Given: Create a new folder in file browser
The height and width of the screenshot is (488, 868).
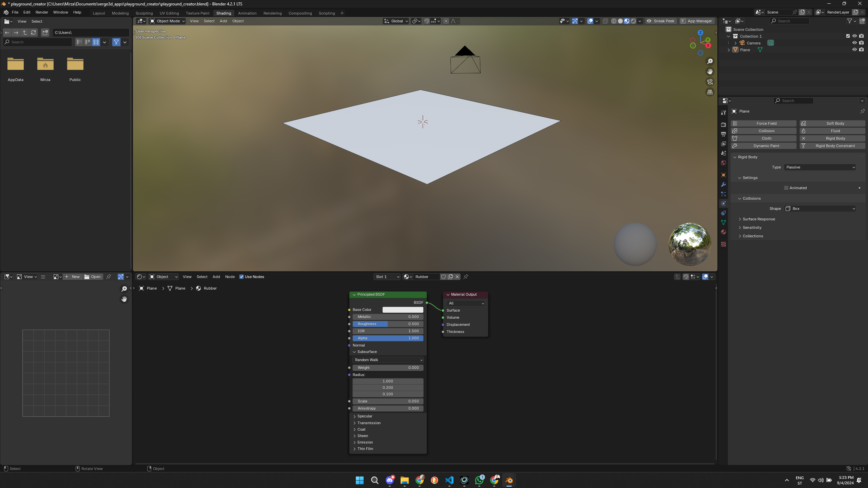Looking at the screenshot, I should [x=45, y=33].
